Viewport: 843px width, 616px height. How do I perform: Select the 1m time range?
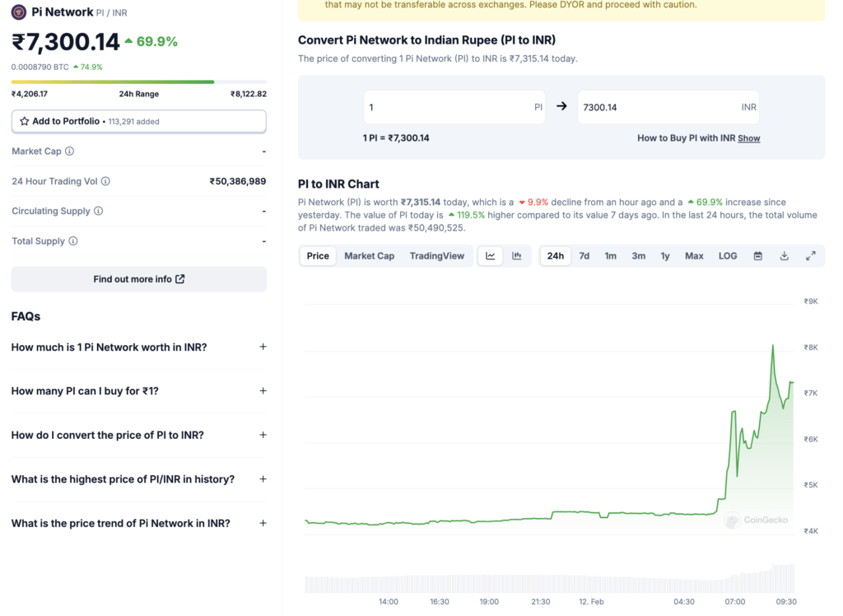pyautogui.click(x=610, y=256)
